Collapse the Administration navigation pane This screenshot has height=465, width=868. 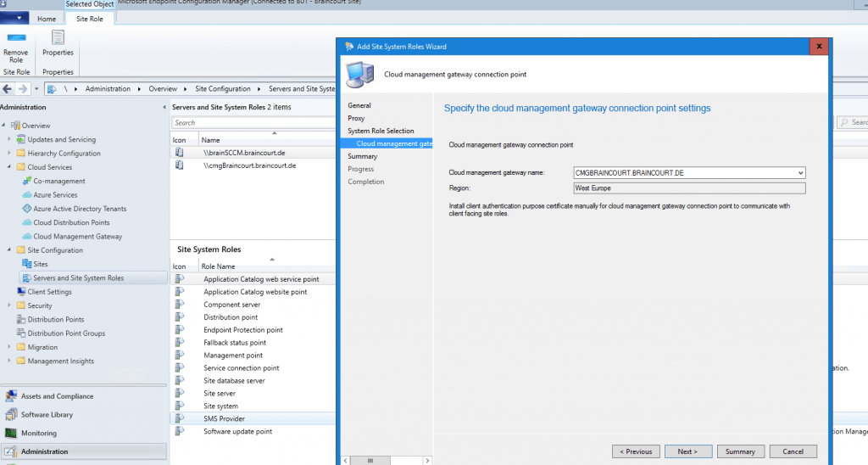(x=164, y=107)
